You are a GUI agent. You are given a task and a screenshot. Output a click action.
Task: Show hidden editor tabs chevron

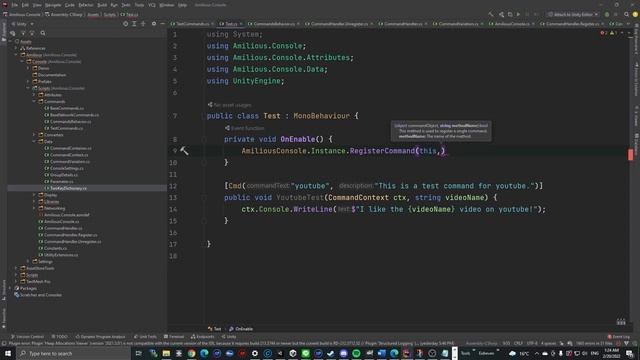pyautogui.click(x=629, y=24)
